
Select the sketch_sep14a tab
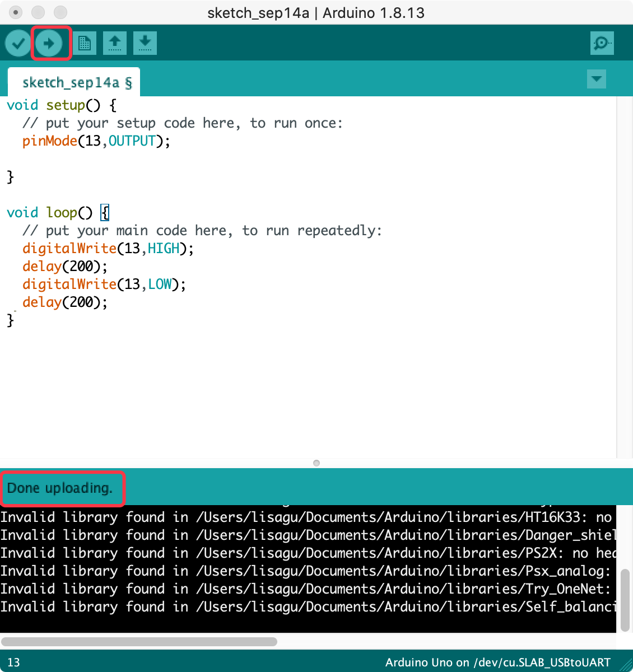click(x=73, y=83)
